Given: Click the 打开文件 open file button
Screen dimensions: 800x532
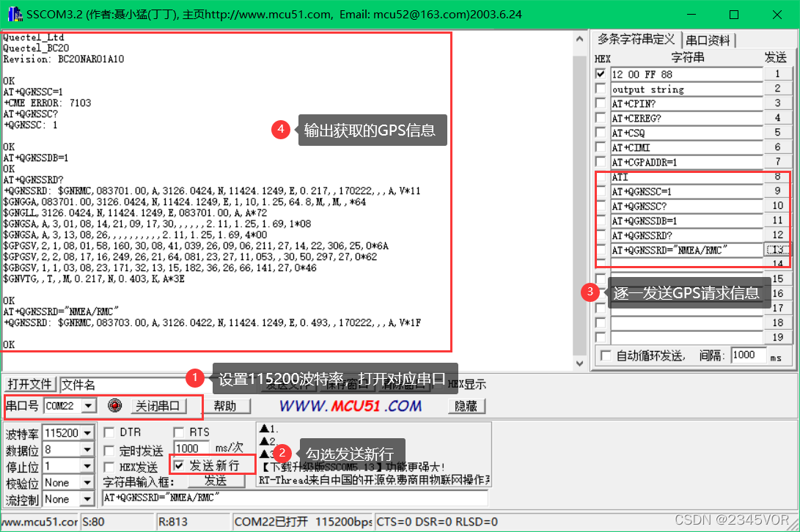Looking at the screenshot, I should tap(30, 384).
